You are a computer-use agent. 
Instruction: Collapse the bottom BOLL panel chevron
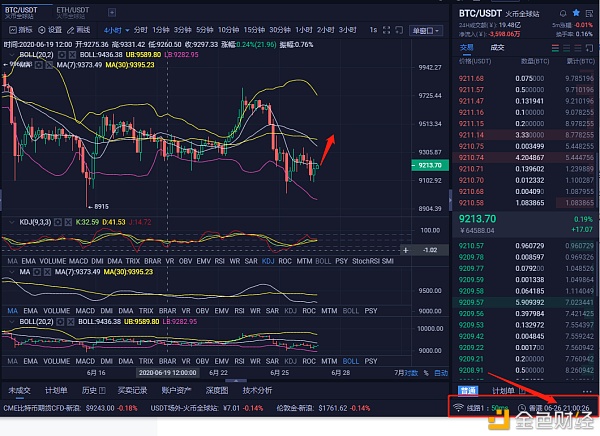click(x=11, y=322)
